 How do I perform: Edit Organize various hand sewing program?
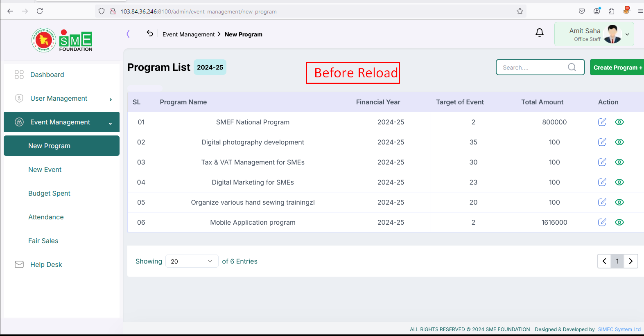(602, 202)
